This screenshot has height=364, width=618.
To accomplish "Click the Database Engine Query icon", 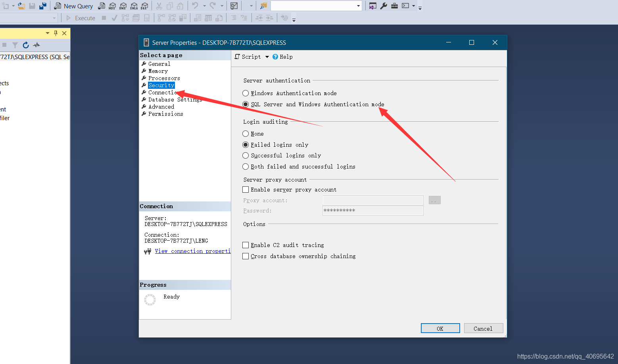I will click(102, 6).
